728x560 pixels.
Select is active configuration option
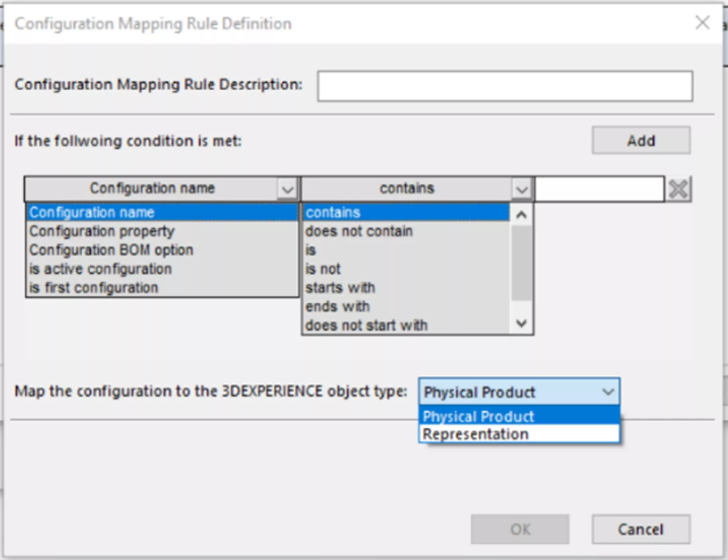[x=162, y=268]
